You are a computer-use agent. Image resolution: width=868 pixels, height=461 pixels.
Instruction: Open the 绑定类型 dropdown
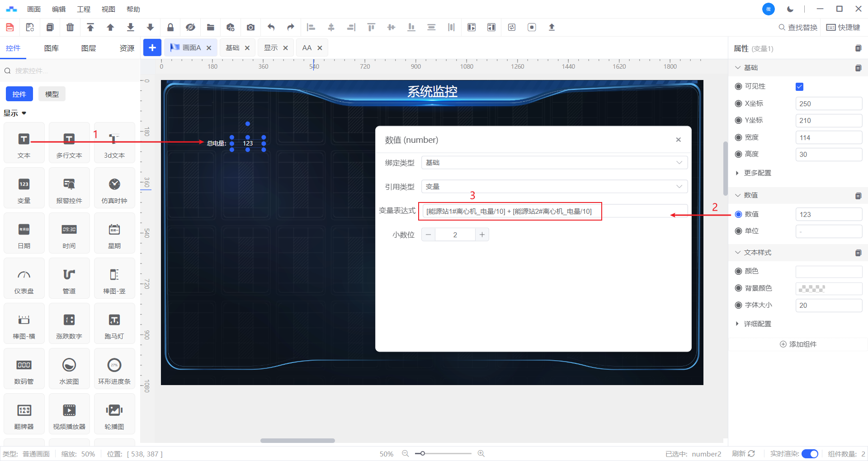point(554,163)
